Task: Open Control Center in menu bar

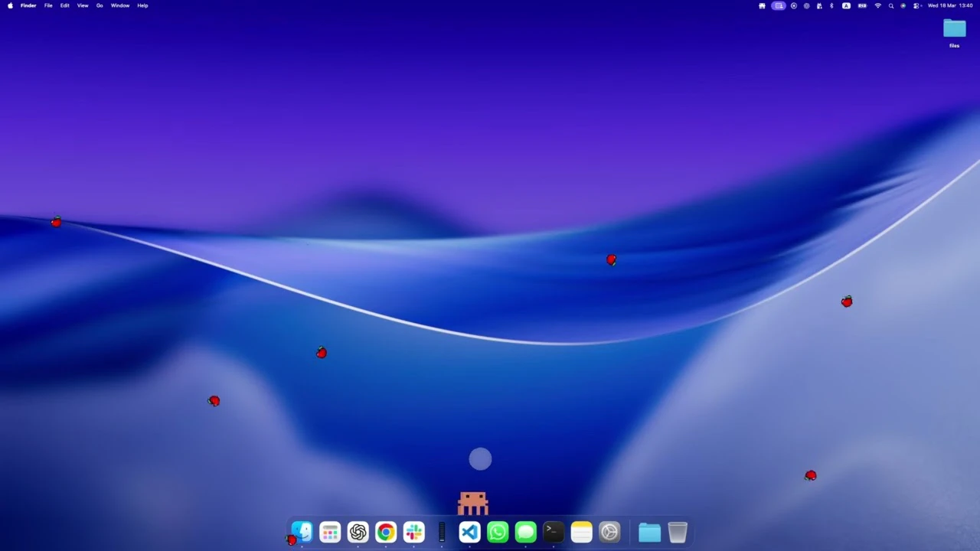Action: (x=916, y=5)
